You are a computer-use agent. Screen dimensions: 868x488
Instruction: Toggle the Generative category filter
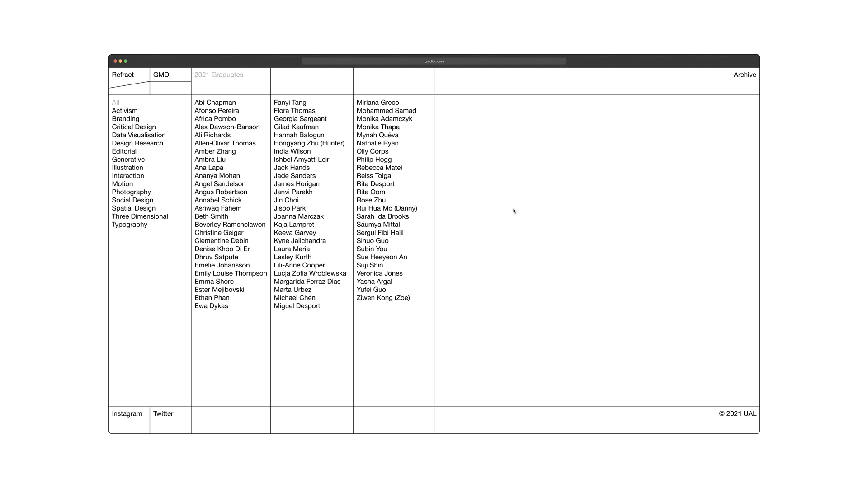pyautogui.click(x=127, y=160)
